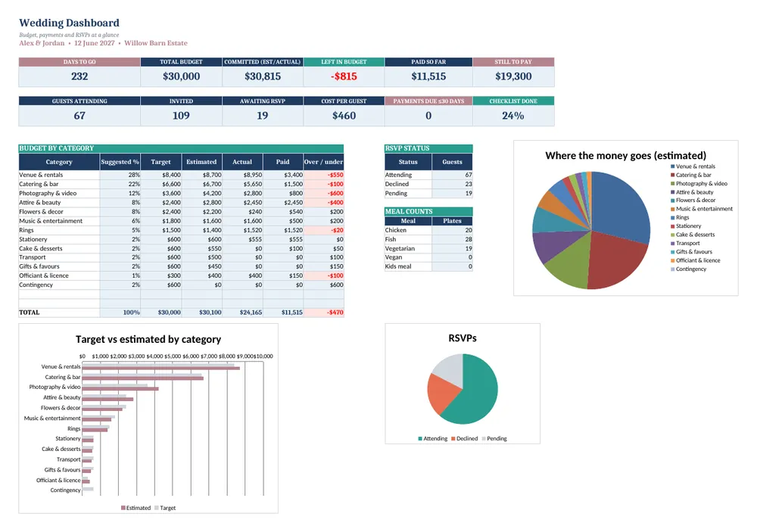Click the "Target" legend label in bar chart

pos(167,508)
